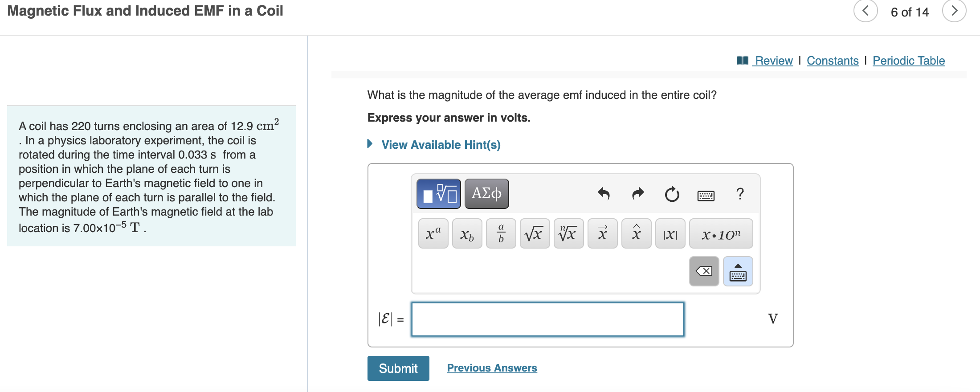This screenshot has width=980, height=392.
Task: Open keyboard shortcuts icon in toolbar
Action: coord(706,196)
